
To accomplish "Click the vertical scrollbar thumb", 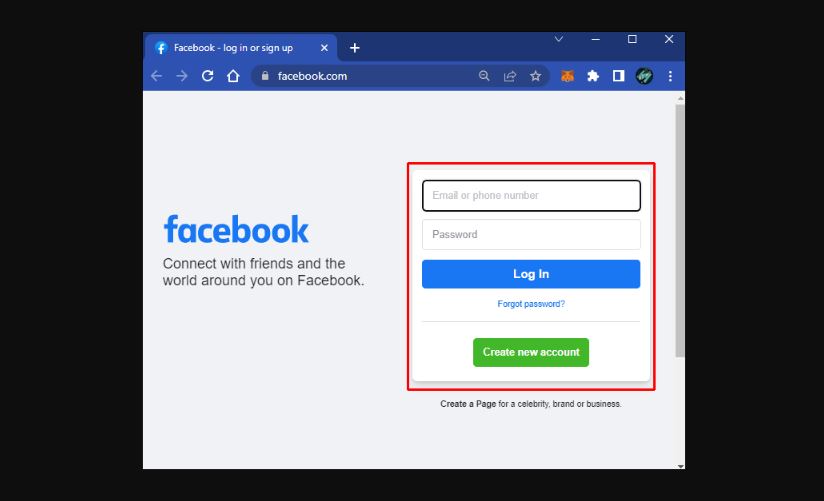I will click(680, 230).
